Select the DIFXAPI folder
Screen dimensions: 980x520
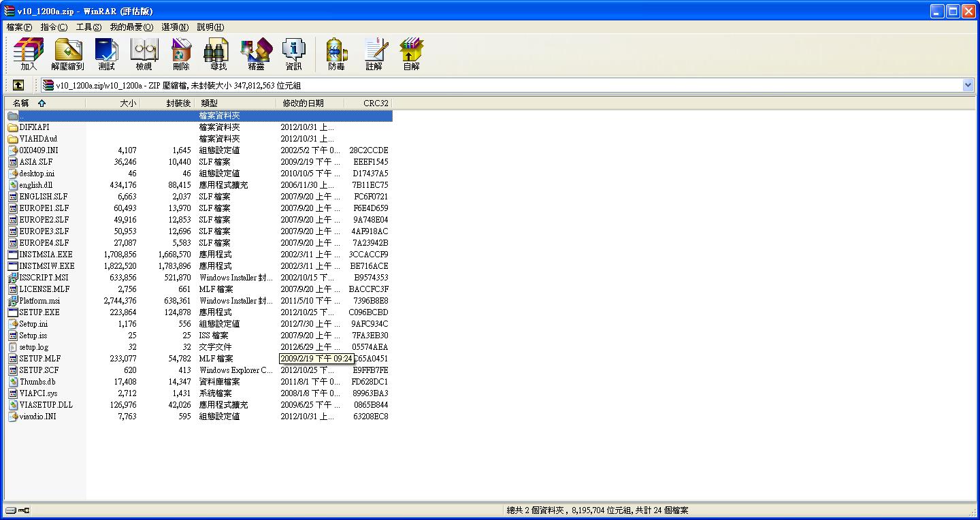34,127
